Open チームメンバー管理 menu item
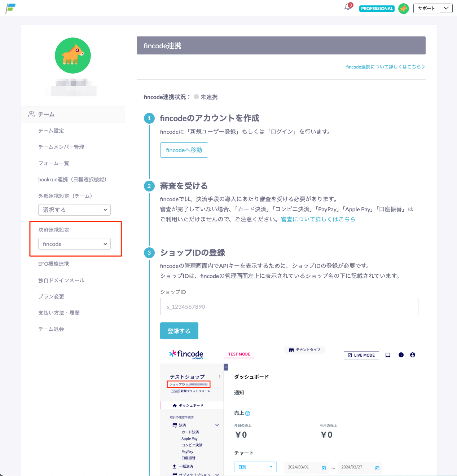The image size is (457, 476). tap(61, 147)
